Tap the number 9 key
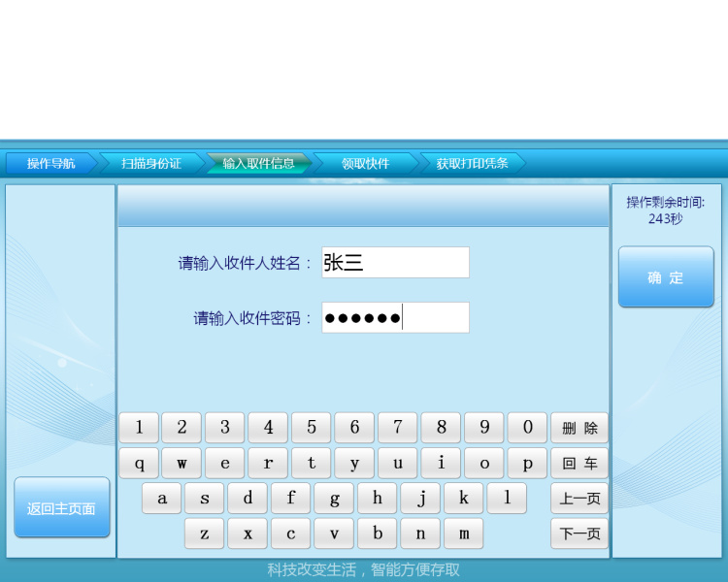Image resolution: width=728 pixels, height=582 pixels. pos(484,428)
